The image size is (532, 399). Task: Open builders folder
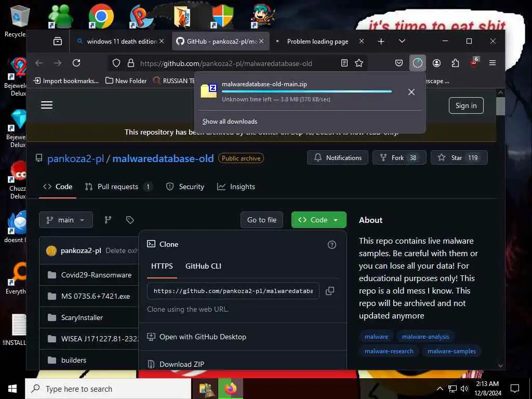74,360
